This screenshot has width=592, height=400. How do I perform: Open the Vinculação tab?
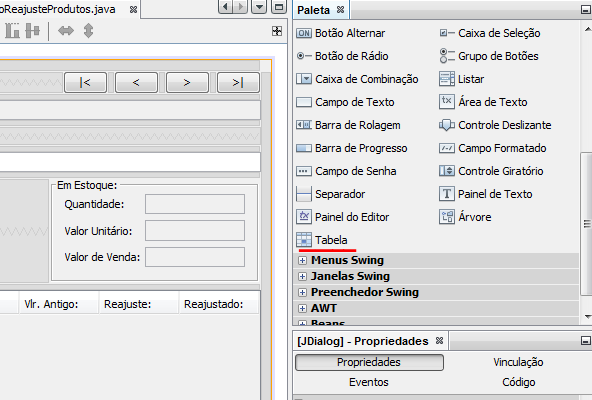click(518, 362)
